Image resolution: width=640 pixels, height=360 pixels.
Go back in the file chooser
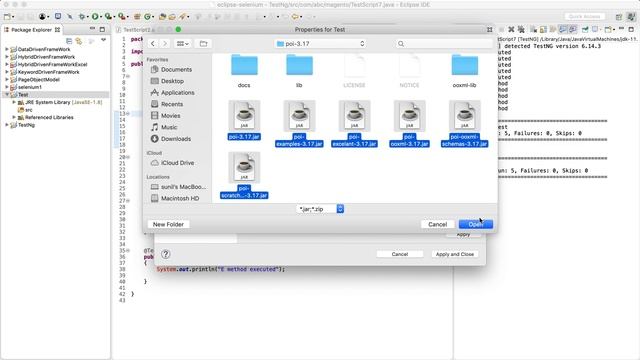point(153,44)
